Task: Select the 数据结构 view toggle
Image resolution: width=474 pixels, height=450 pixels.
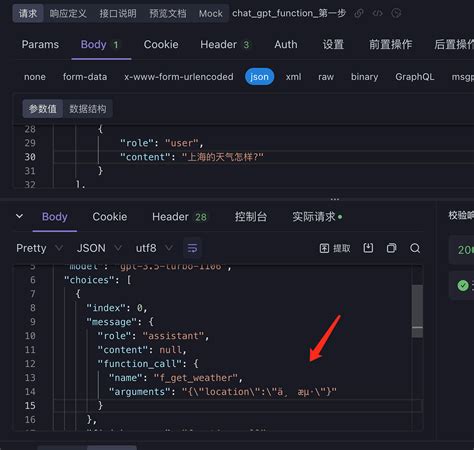Action: point(88,109)
